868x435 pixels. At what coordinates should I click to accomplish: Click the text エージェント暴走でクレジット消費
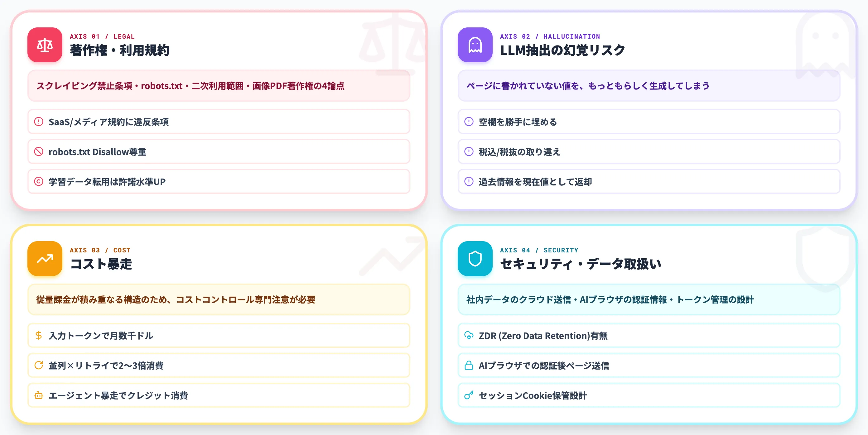[118, 396]
